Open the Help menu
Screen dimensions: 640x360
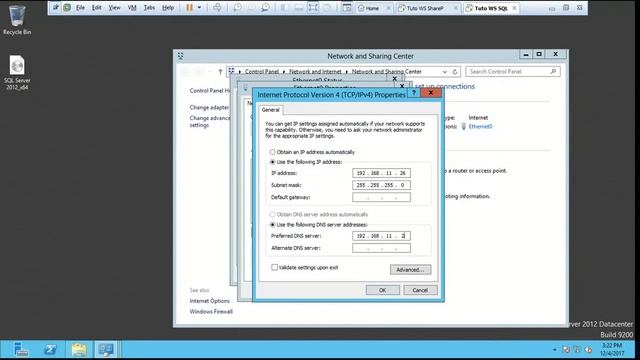click(x=168, y=7)
